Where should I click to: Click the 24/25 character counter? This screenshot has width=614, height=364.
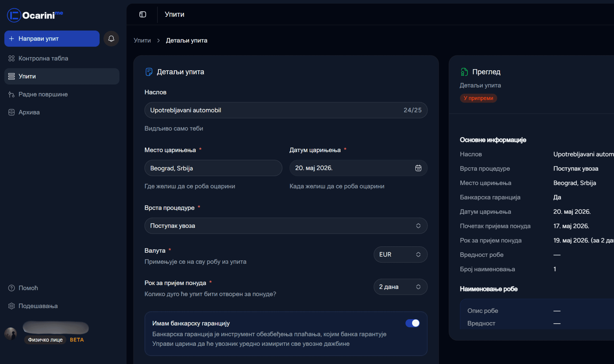click(413, 110)
